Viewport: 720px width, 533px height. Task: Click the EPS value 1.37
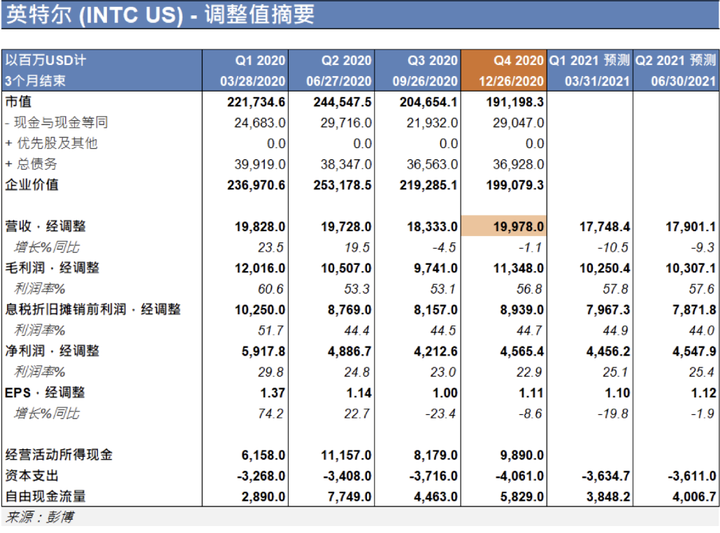[x=273, y=393]
